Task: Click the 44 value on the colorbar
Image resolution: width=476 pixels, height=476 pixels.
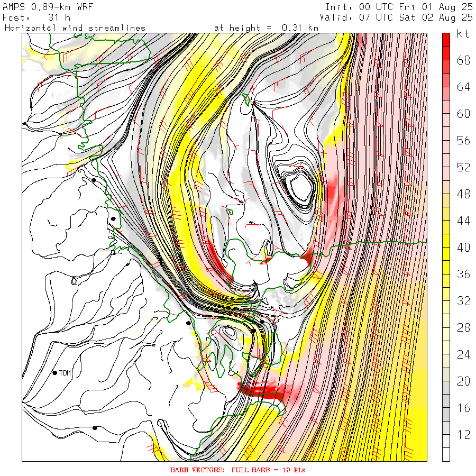Action: (x=463, y=221)
